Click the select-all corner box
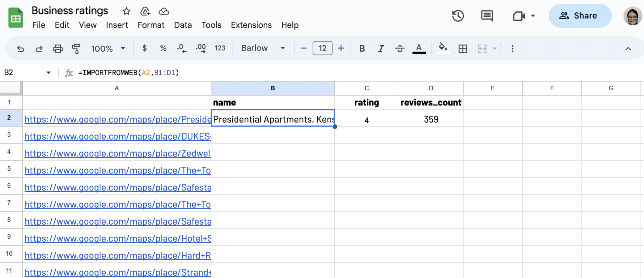The width and height of the screenshot is (644, 278). 11,88
